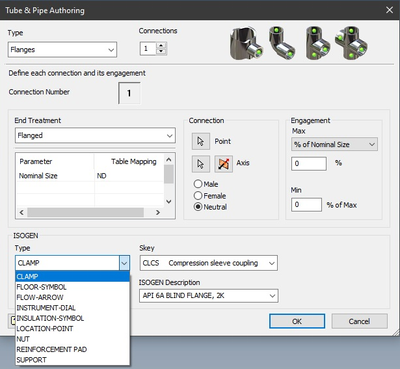Increase the Connections count spinner
The height and width of the screenshot is (369, 400).
click(161, 46)
